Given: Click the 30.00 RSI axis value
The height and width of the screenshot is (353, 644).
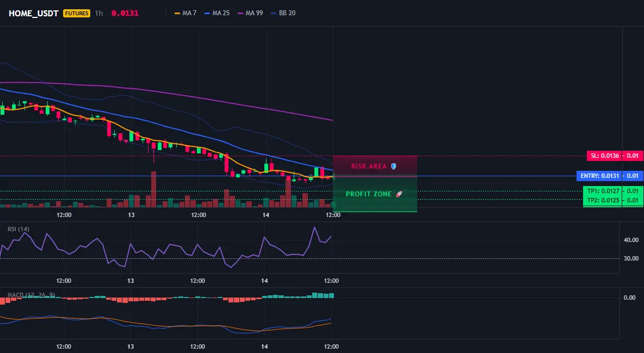Looking at the screenshot, I should tap(631, 258).
